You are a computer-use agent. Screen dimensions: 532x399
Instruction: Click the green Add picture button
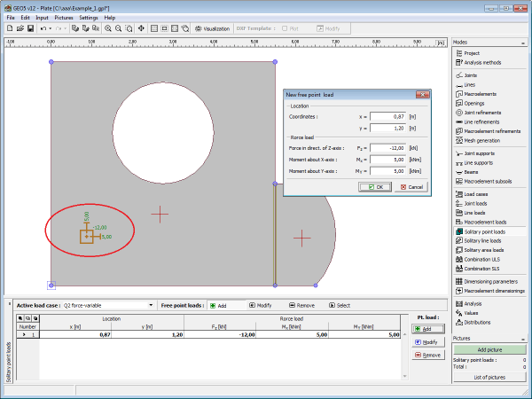click(490, 350)
